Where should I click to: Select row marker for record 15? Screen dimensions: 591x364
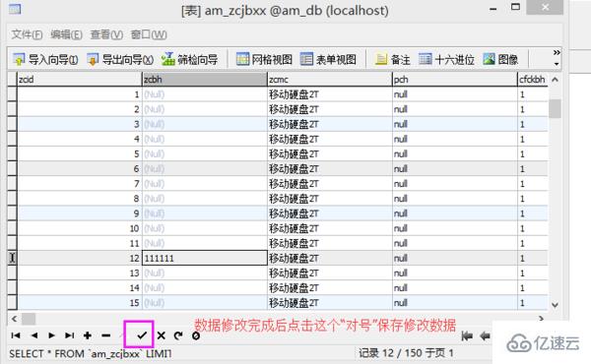12,303
